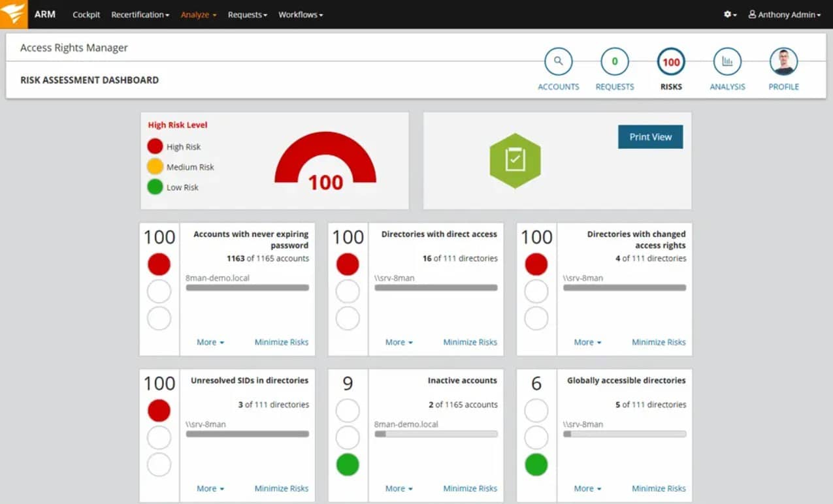Click Minimize Risks for Directories with changed access rights
The width and height of the screenshot is (833, 504).
pos(659,342)
